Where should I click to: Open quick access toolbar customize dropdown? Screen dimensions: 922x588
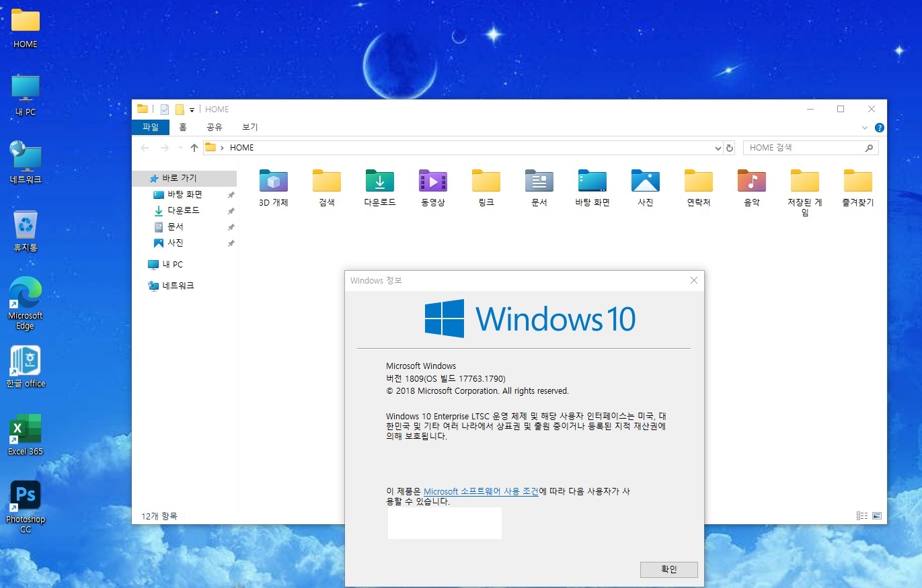[x=192, y=110]
